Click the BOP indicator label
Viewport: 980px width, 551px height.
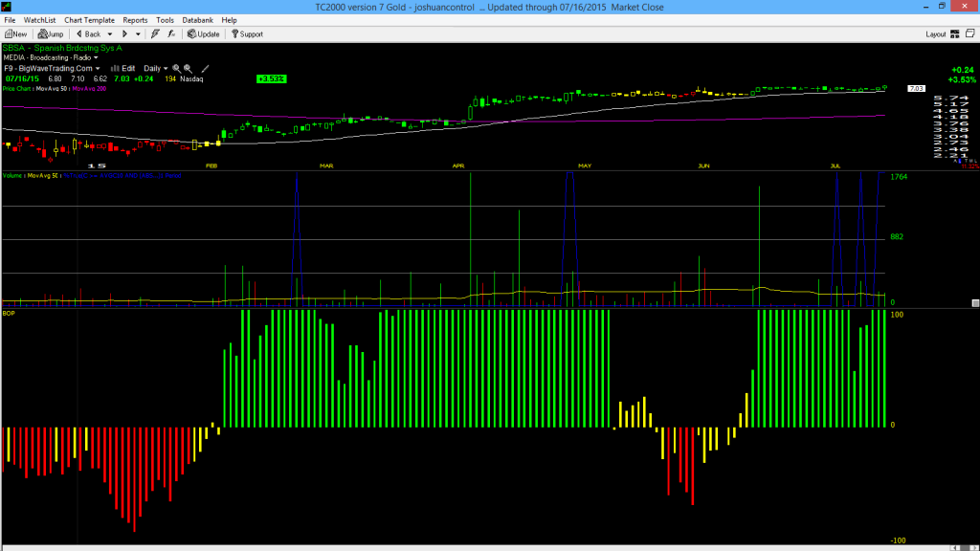click(9, 313)
